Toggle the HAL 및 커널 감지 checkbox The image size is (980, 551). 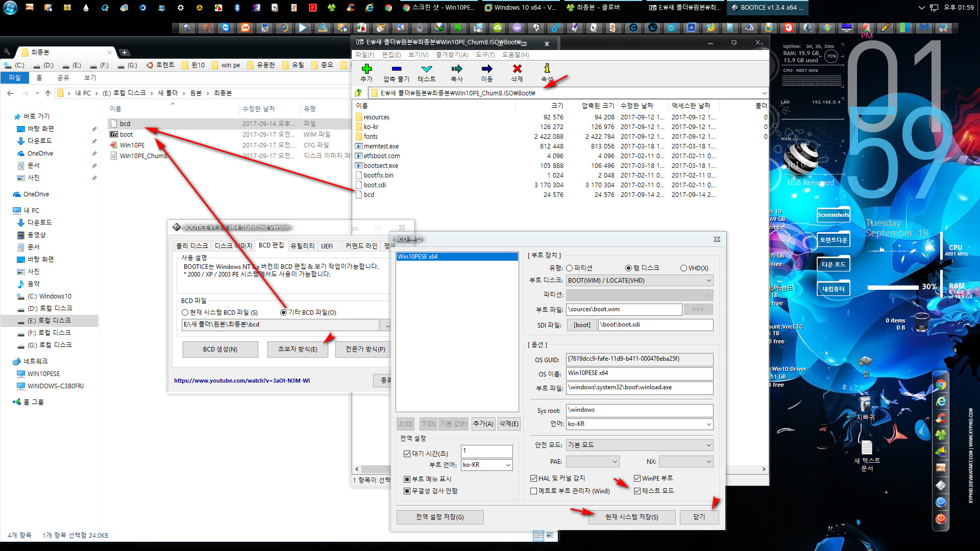tap(533, 479)
